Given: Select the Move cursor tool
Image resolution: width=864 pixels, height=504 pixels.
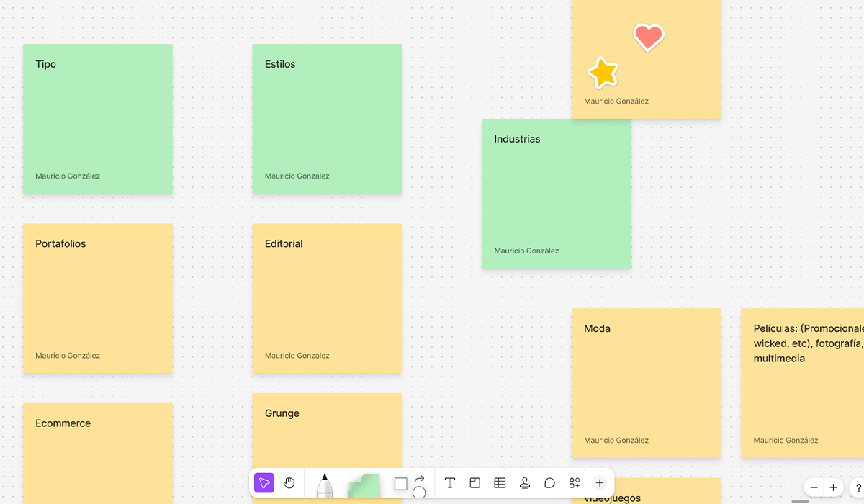Looking at the screenshot, I should 264,483.
